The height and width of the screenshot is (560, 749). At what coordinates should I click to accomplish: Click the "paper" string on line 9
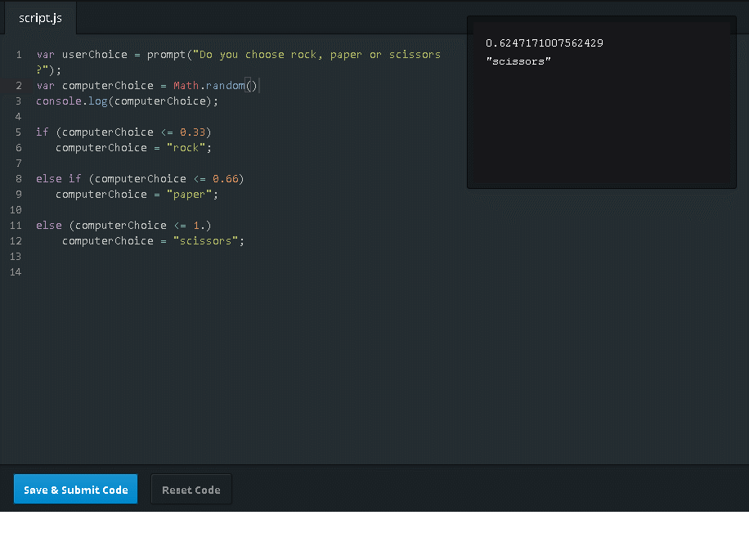(x=189, y=195)
